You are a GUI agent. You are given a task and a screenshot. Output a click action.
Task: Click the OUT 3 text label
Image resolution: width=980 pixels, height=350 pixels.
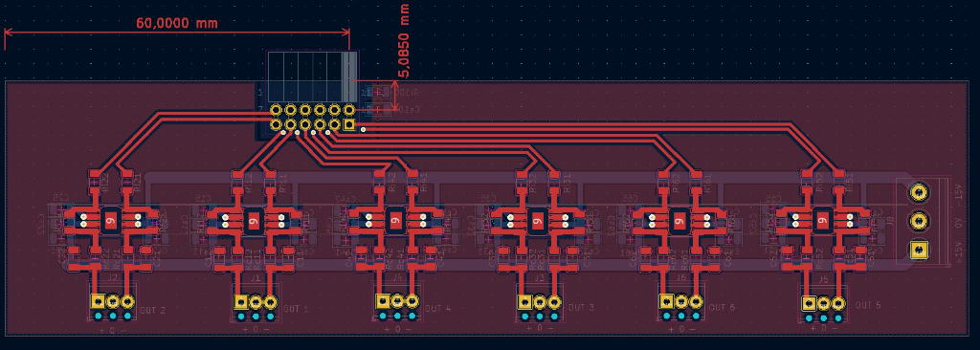click(x=581, y=308)
